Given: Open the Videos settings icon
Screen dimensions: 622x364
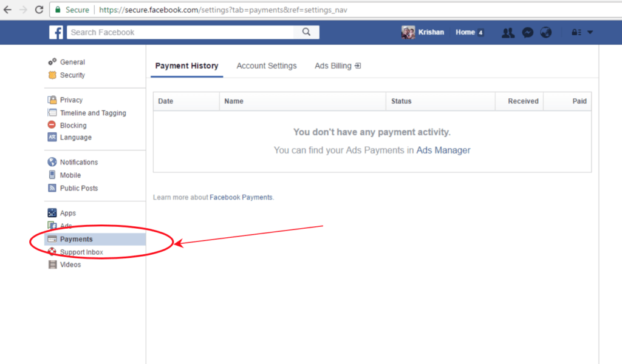Looking at the screenshot, I should [53, 265].
